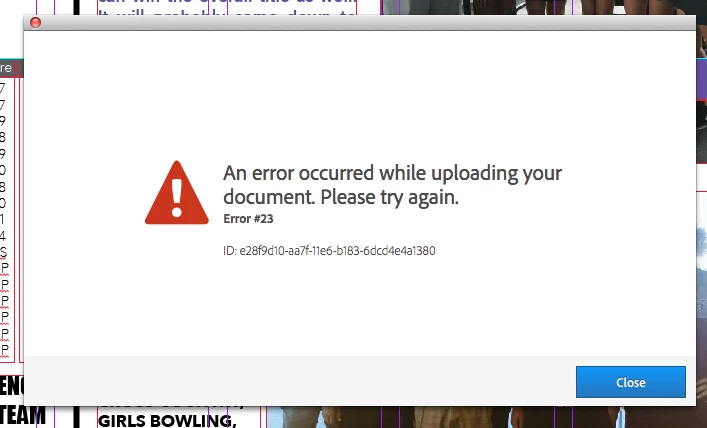Click the gray footer strip beside Close

[x=299, y=381]
